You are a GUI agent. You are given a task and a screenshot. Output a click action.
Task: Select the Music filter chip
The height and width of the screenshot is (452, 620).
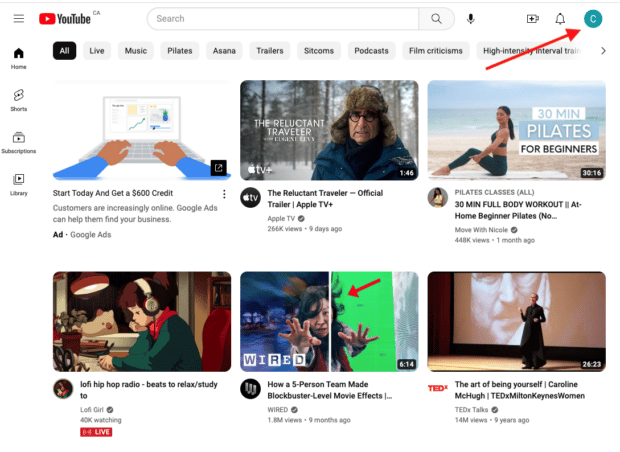click(135, 51)
